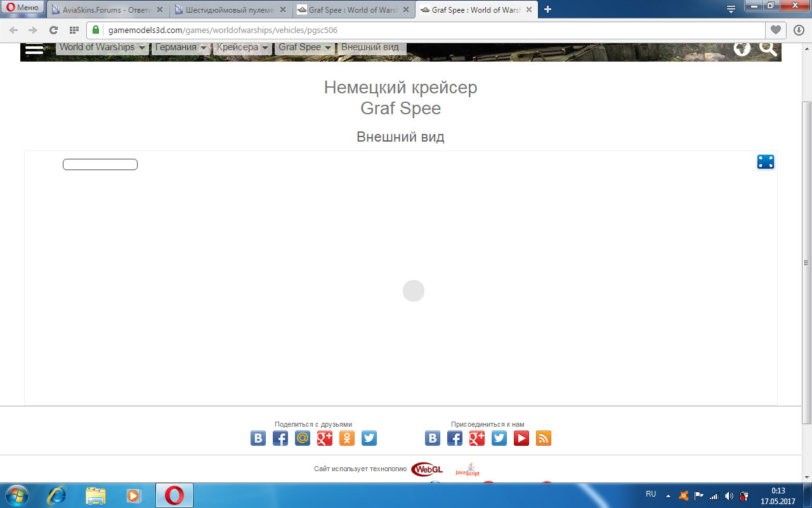
Task: Click the green lock security badge
Action: pos(96,30)
